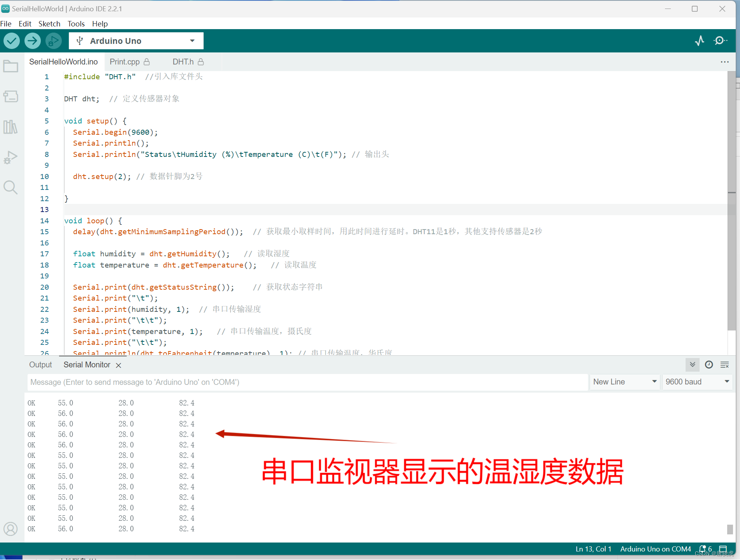Open the Search panel in sidebar
740x560 pixels.
[x=10, y=188]
